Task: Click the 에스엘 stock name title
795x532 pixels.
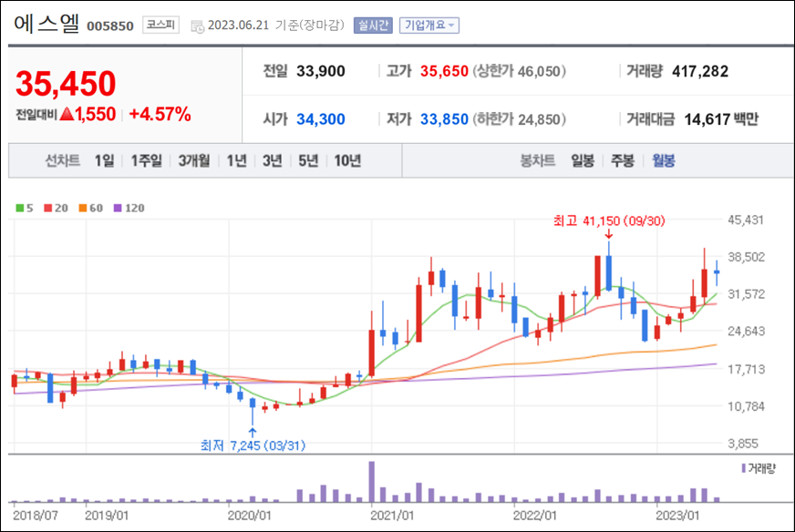Action: [x=46, y=24]
